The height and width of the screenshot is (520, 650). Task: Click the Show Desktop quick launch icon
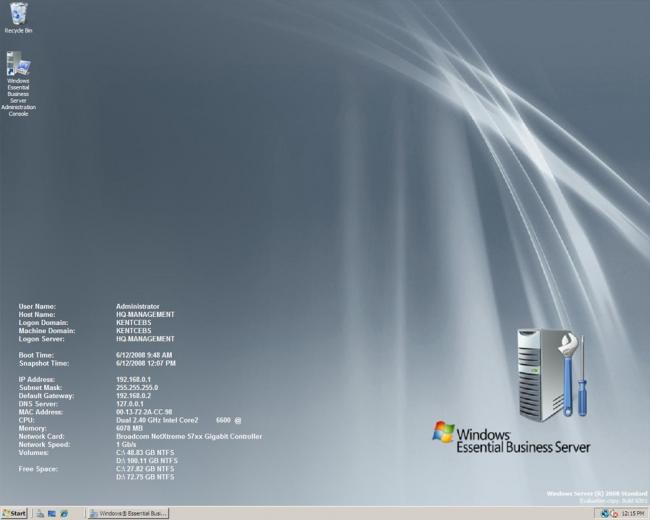click(52, 514)
